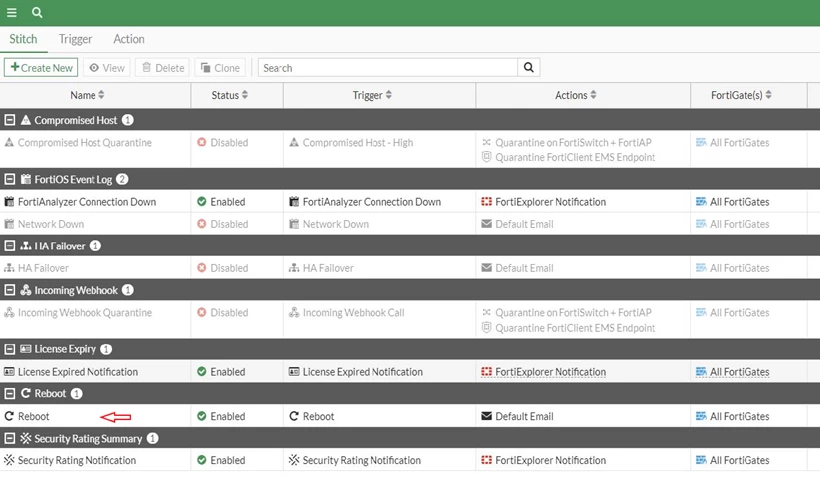Switch to the Stitch tab
Image resolution: width=820 pixels, height=480 pixels.
coord(23,39)
